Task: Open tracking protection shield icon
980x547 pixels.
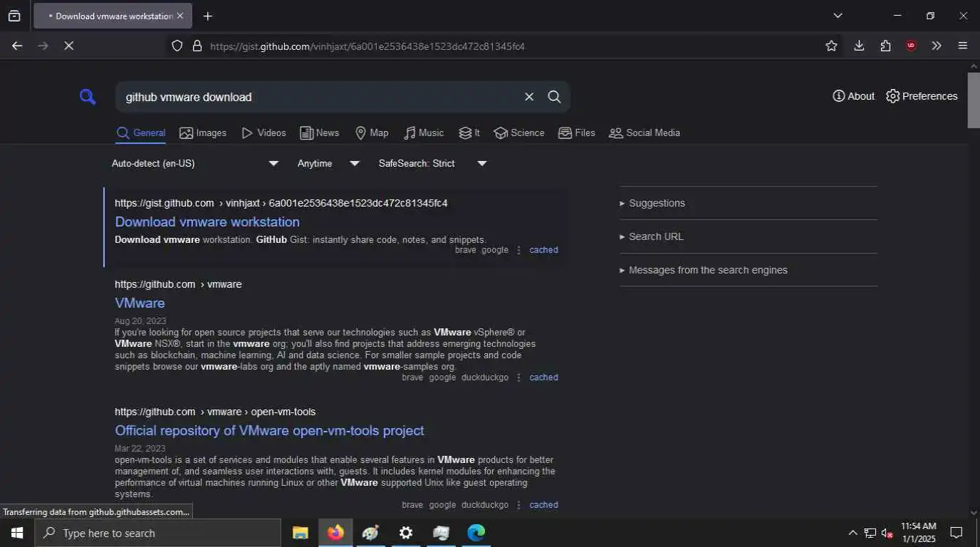Action: click(x=177, y=46)
